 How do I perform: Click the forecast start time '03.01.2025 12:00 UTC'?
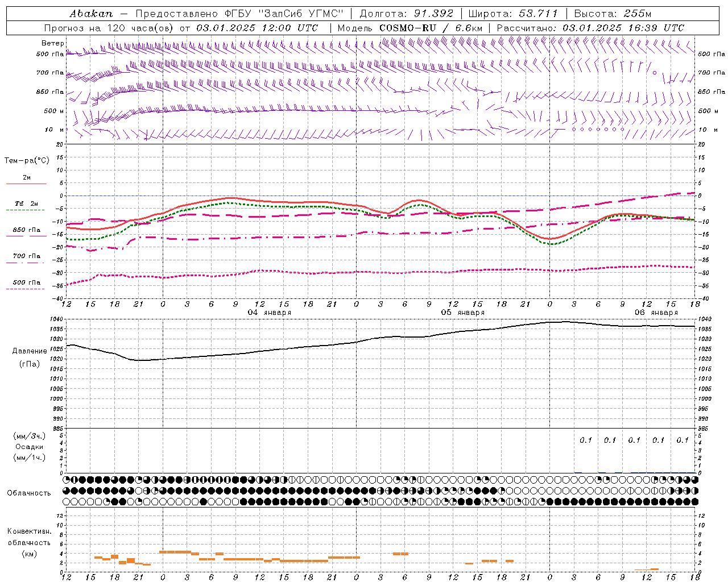[x=257, y=28]
